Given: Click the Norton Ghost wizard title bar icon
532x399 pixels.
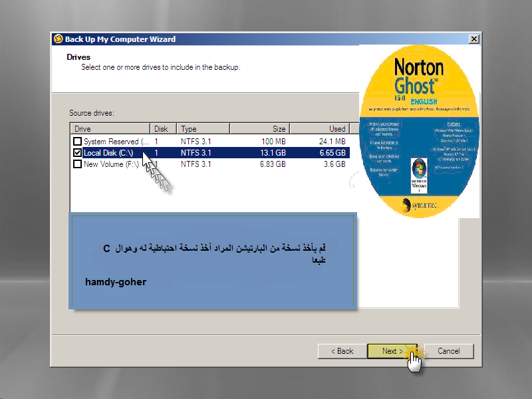Looking at the screenshot, I should point(59,39).
